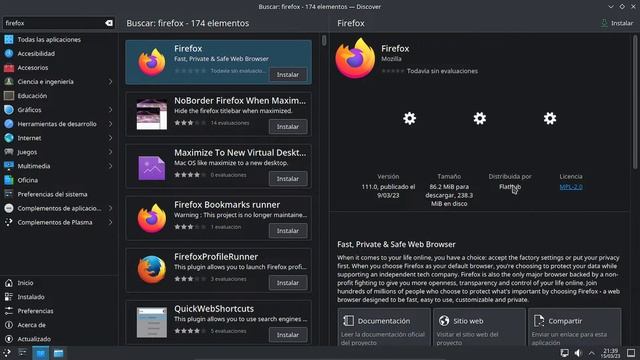The width and height of the screenshot is (640, 360).
Task: Expand Ciencia e ingeniería subcategories
Action: (110, 82)
